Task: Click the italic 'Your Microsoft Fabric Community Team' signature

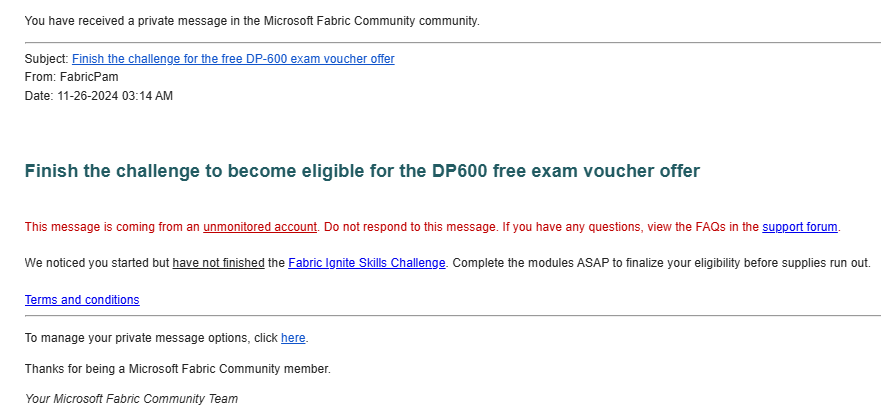Action: pos(131,399)
